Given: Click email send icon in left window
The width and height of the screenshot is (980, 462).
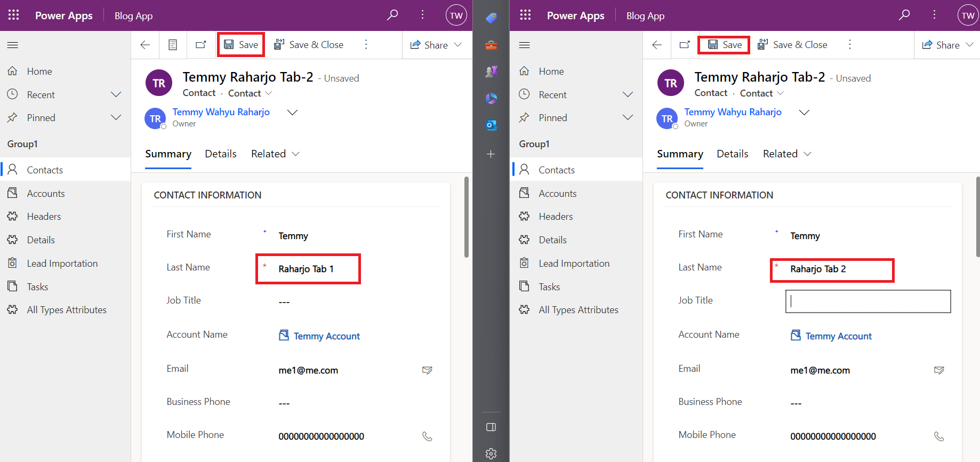Looking at the screenshot, I should click(427, 370).
